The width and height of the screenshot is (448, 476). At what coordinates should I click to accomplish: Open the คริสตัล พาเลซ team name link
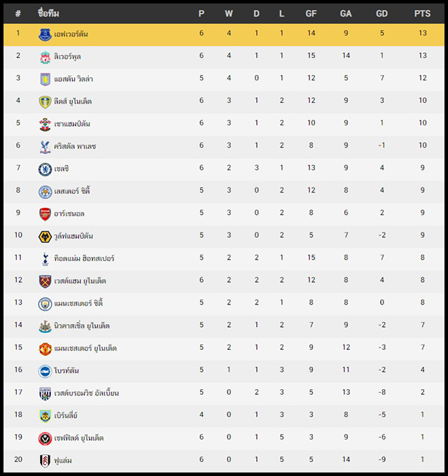click(x=75, y=146)
